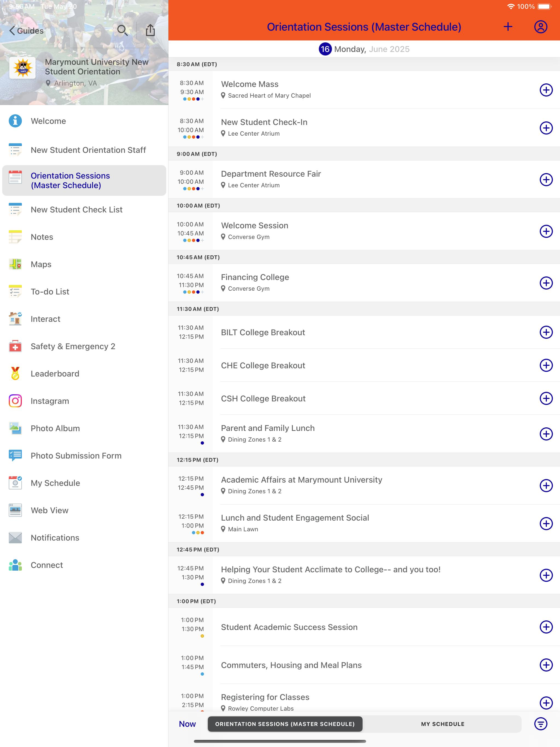Viewport: 560px width, 747px height.
Task: Open the filter icon at bottom right
Action: coord(541,724)
